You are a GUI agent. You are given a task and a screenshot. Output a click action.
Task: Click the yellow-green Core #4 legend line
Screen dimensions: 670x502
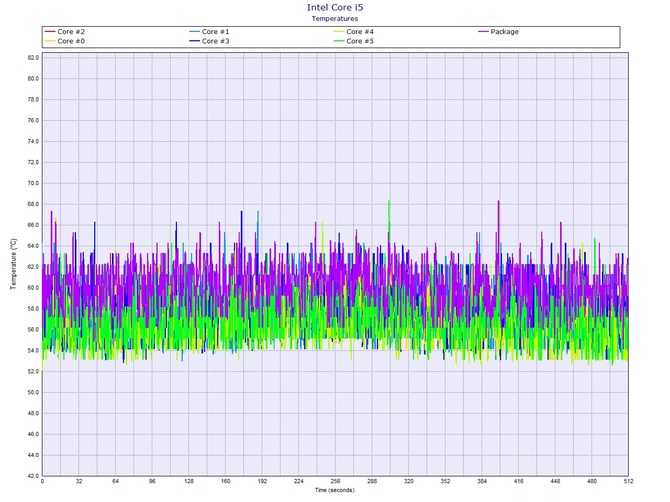click(339, 32)
